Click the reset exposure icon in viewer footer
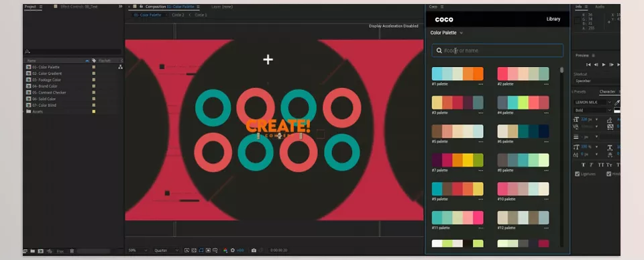The height and width of the screenshot is (260, 644). coord(233,250)
